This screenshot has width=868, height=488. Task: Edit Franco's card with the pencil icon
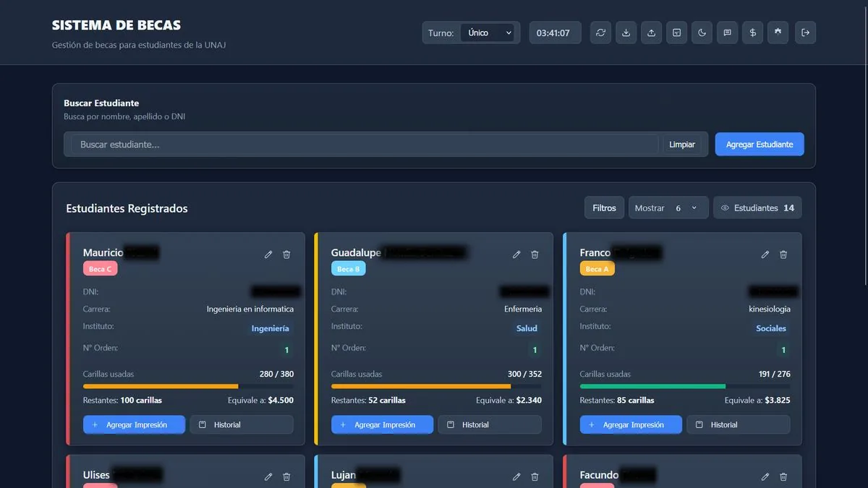pos(765,254)
